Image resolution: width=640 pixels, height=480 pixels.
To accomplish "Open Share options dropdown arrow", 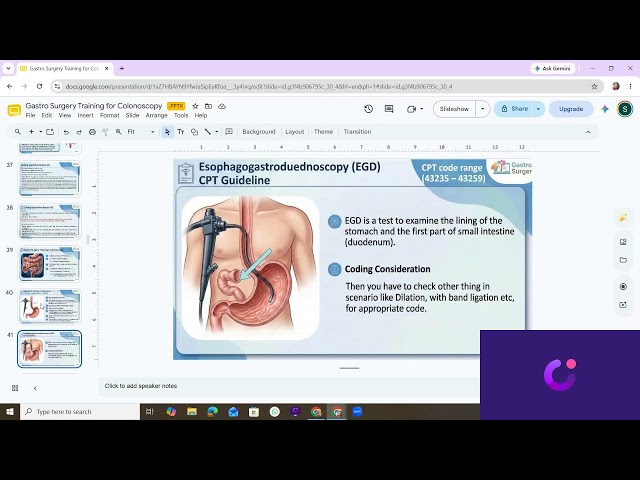I will [538, 109].
